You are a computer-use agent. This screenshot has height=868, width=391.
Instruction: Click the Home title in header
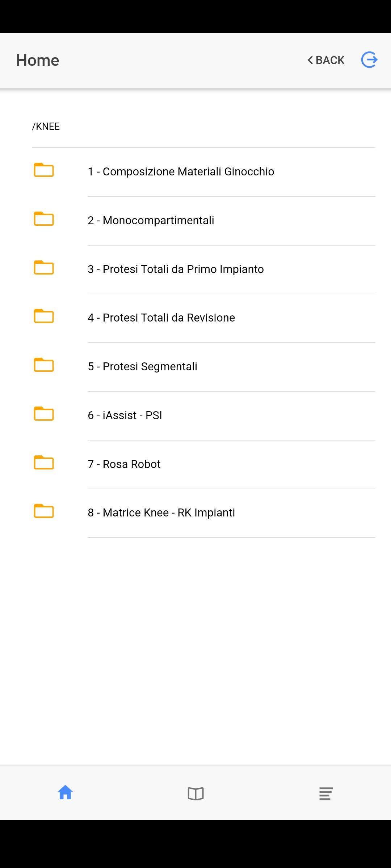38,60
